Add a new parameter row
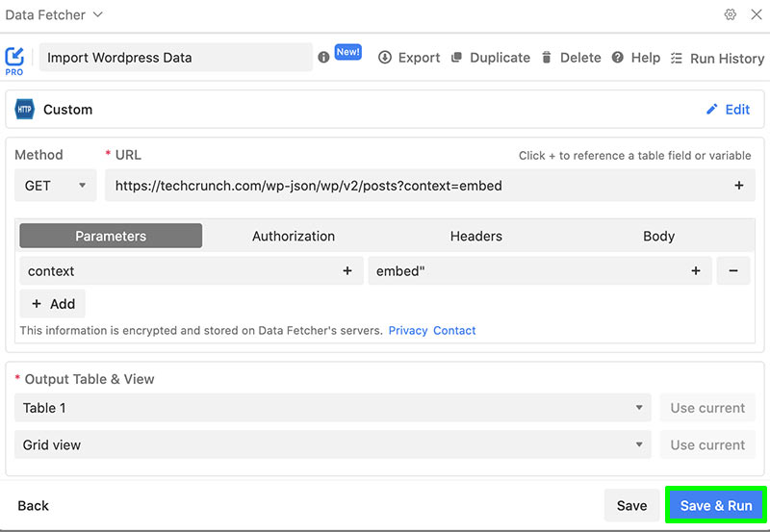The width and height of the screenshot is (770, 532). point(53,304)
